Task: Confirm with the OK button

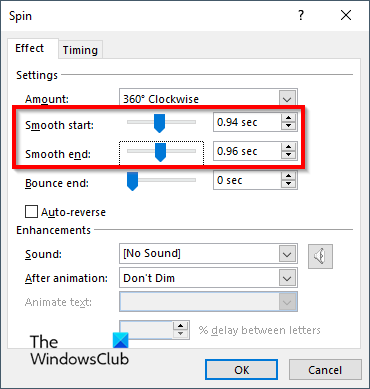Action: [x=241, y=370]
